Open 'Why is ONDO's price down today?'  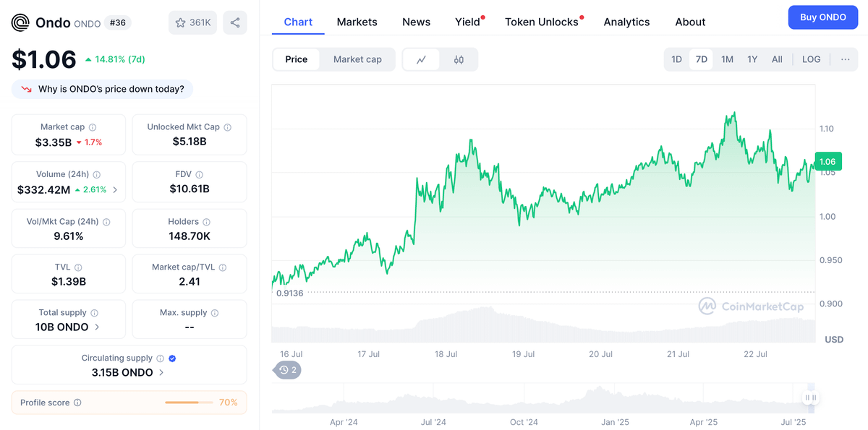[103, 90]
